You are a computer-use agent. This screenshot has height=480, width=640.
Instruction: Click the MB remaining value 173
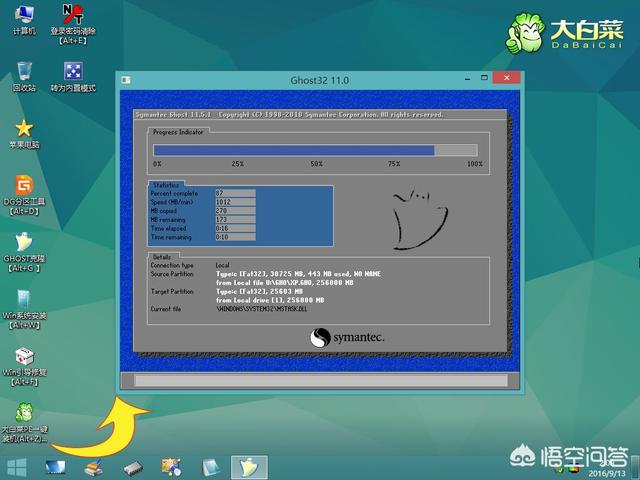[x=236, y=219]
